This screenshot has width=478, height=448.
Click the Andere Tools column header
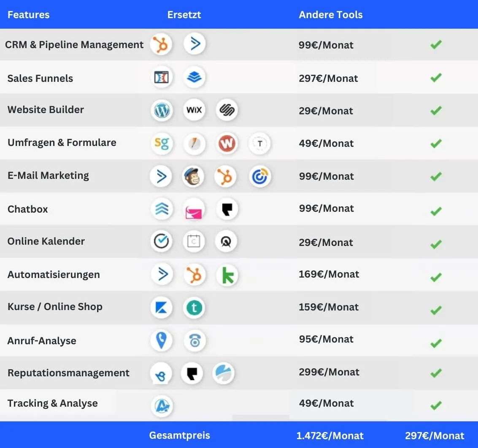330,15
